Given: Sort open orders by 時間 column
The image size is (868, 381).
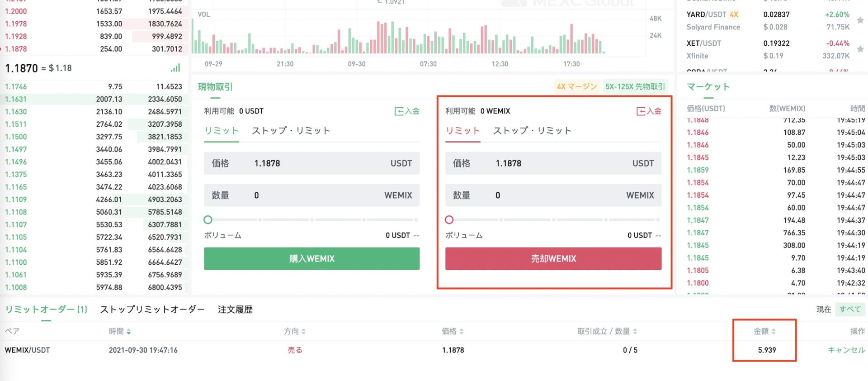Looking at the screenshot, I should click(x=120, y=332).
